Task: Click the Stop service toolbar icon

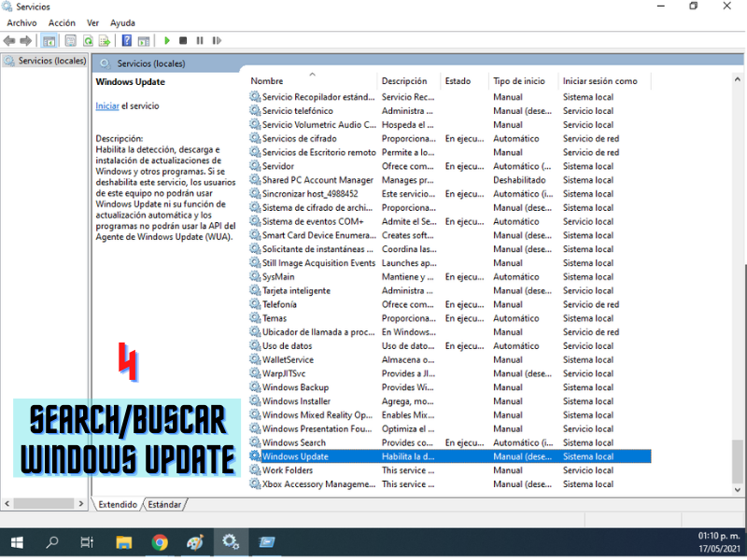Action: 183,41
